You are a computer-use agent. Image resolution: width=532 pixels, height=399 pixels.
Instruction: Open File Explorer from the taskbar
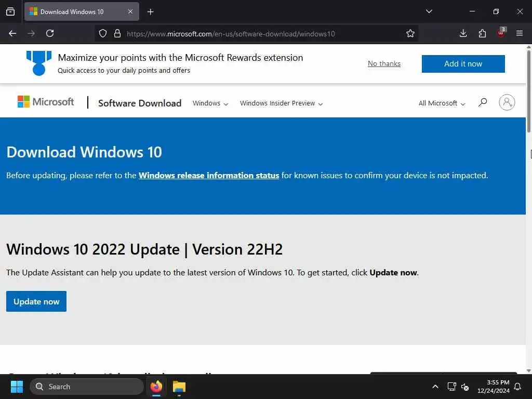[179, 387]
